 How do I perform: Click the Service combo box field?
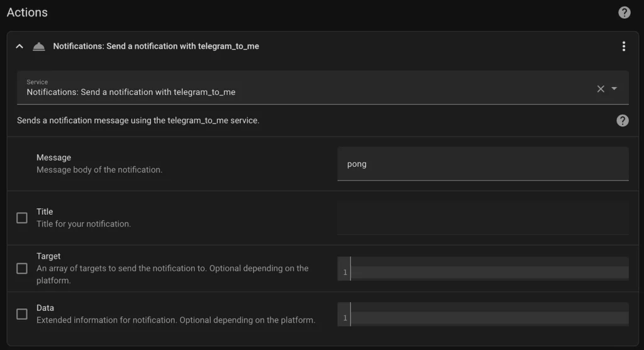coord(302,88)
